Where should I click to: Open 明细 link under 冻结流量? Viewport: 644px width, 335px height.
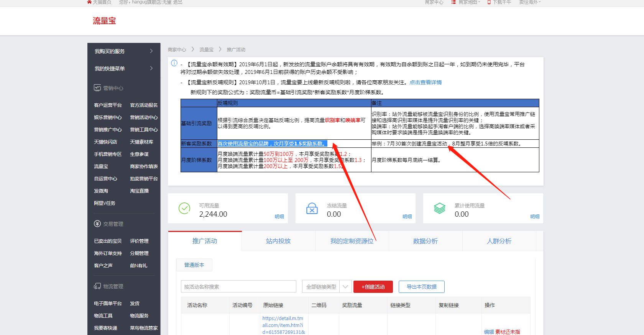407,216
